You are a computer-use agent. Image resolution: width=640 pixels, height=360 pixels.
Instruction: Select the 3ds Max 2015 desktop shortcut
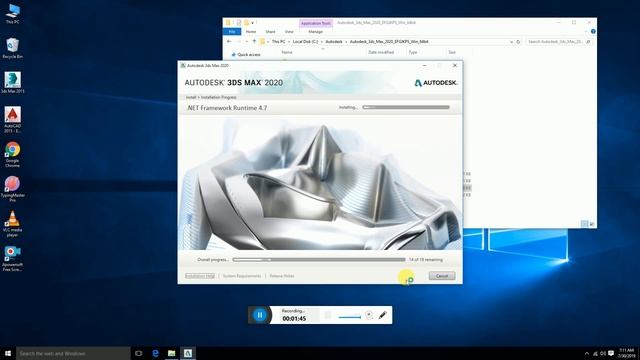coord(13,83)
